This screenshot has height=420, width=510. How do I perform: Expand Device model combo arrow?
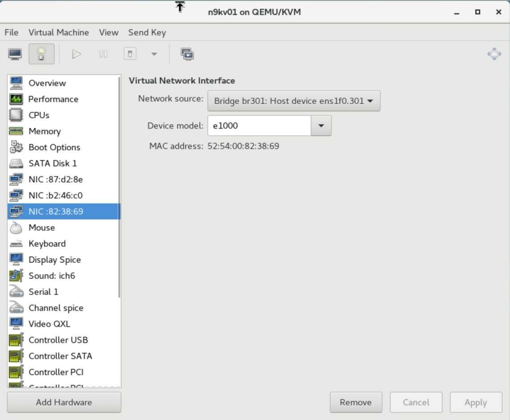coord(321,125)
